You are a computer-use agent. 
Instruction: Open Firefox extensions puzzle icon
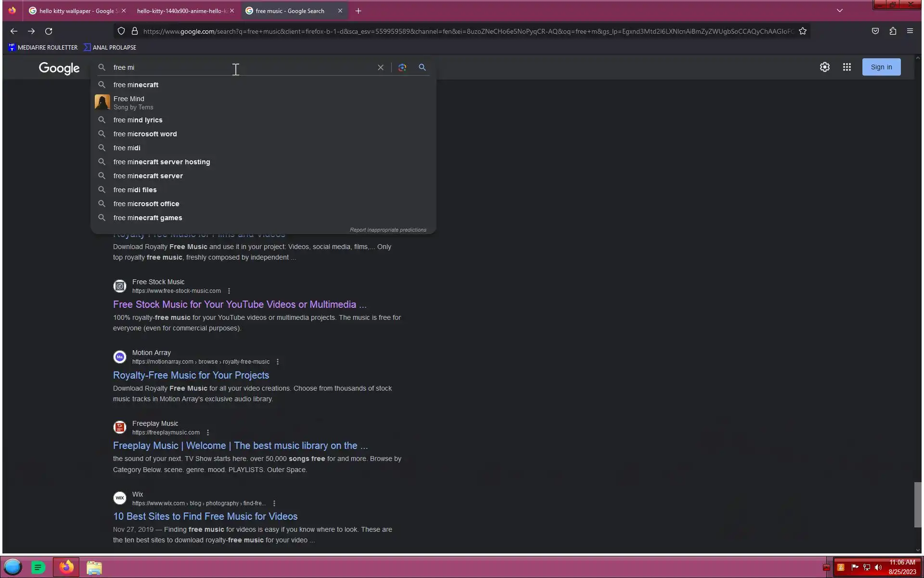coord(892,31)
